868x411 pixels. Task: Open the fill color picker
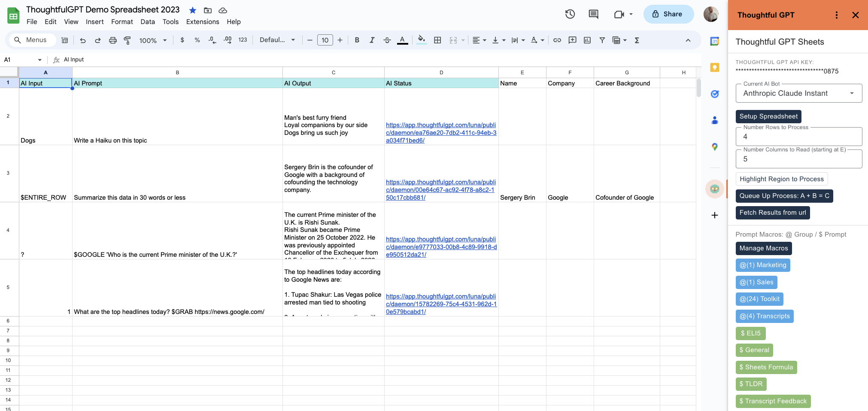click(422, 40)
